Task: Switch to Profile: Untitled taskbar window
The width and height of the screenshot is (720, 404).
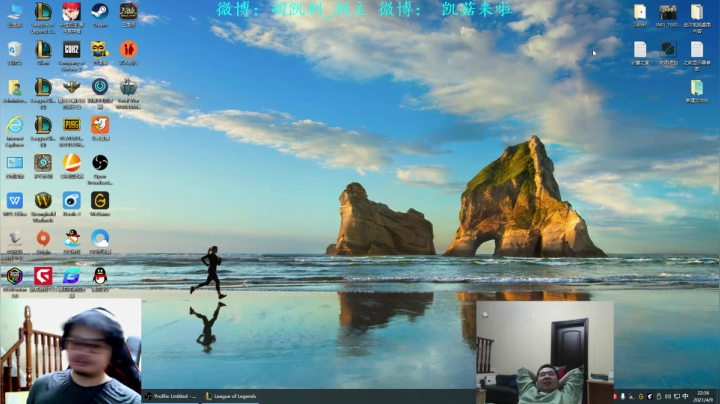Action: [171, 396]
